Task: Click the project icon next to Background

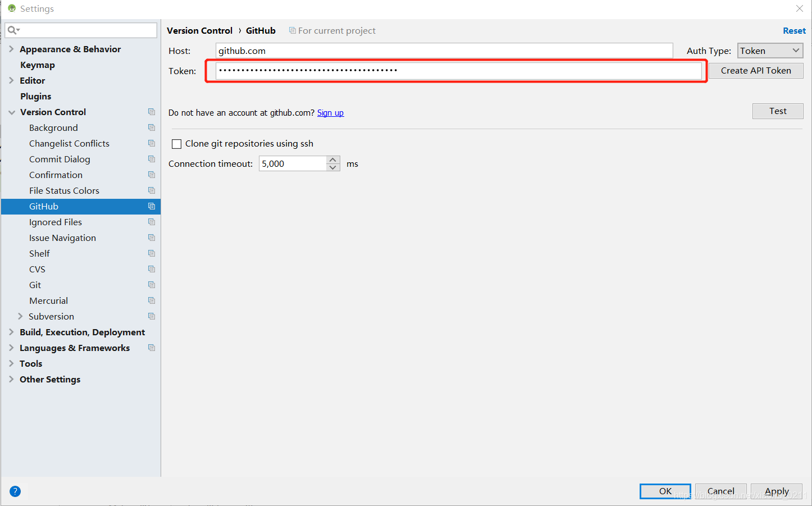Action: click(152, 127)
